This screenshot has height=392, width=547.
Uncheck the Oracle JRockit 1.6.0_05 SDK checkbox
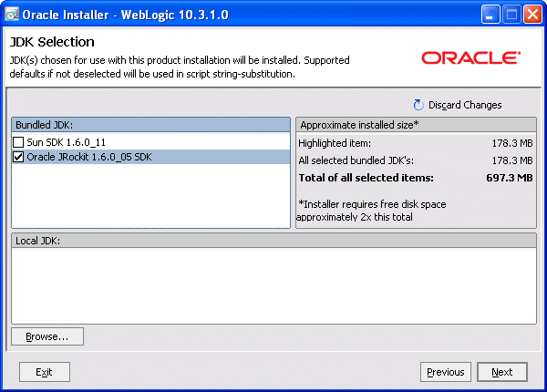(18, 157)
